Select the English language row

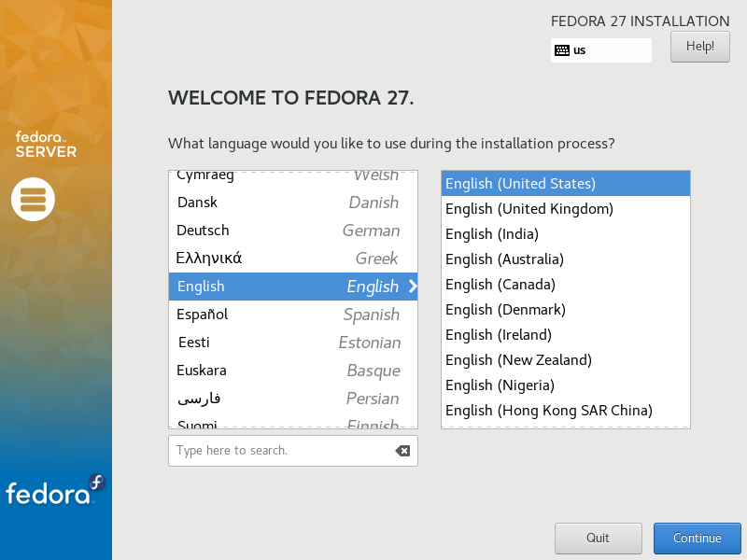(293, 287)
